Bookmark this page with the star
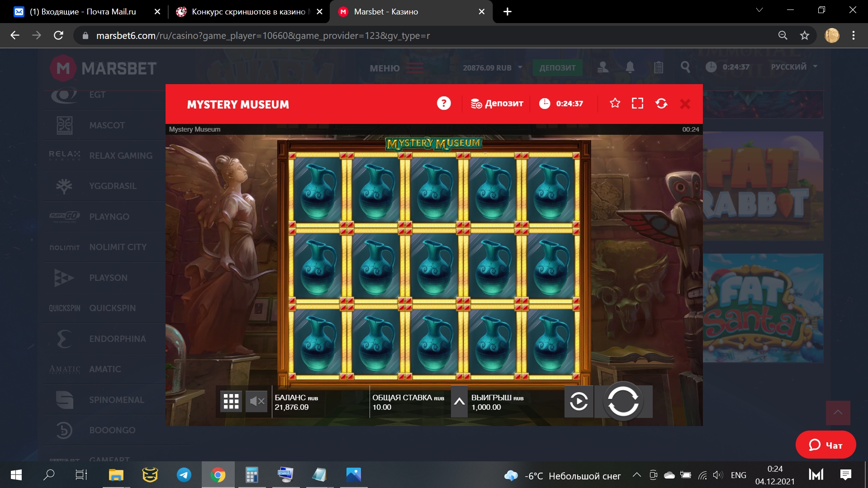This screenshot has height=488, width=868. click(x=804, y=35)
